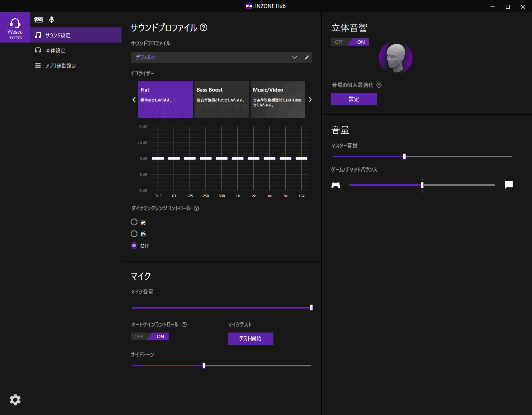The image size is (532, 415).
Task: Click the YY2976 headset device icon
Action: (x=15, y=27)
